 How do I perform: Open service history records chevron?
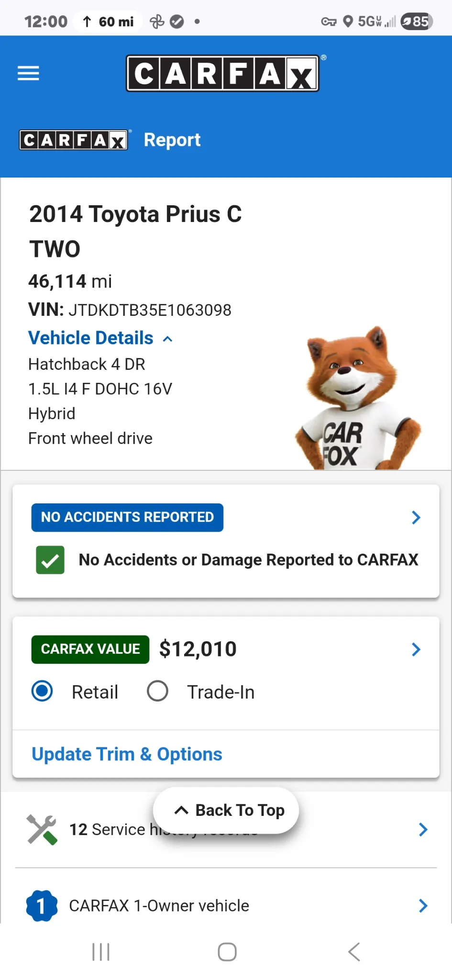click(x=423, y=829)
